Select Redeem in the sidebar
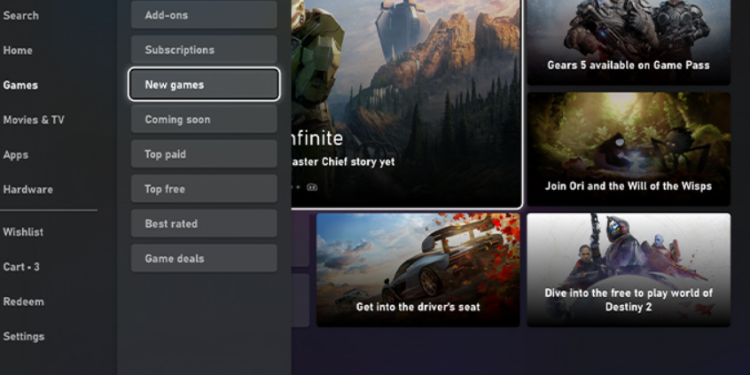The image size is (750, 375). click(x=23, y=302)
